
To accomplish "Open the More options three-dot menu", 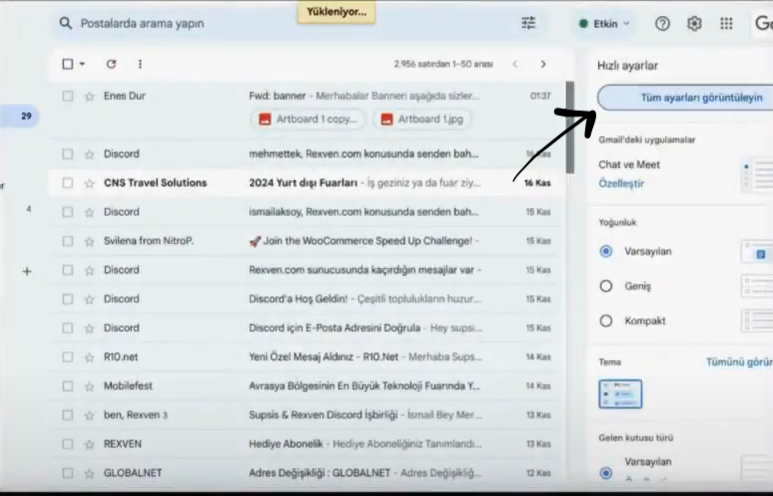I will [x=140, y=64].
